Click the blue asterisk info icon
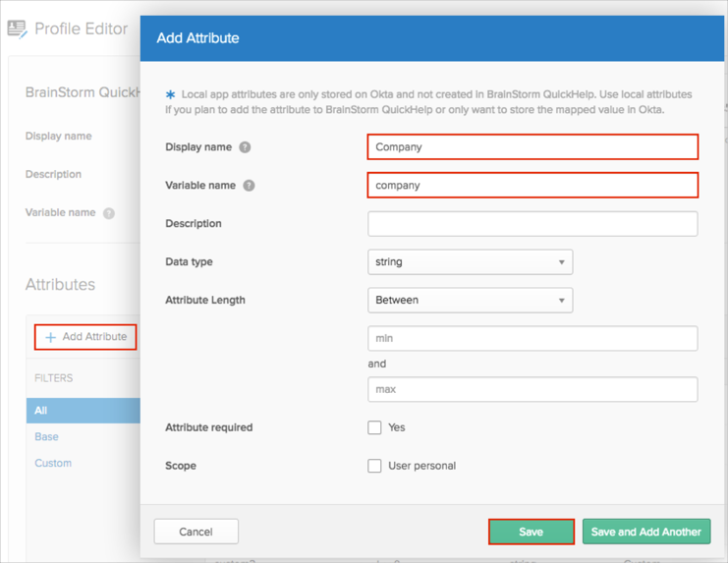 [x=171, y=95]
